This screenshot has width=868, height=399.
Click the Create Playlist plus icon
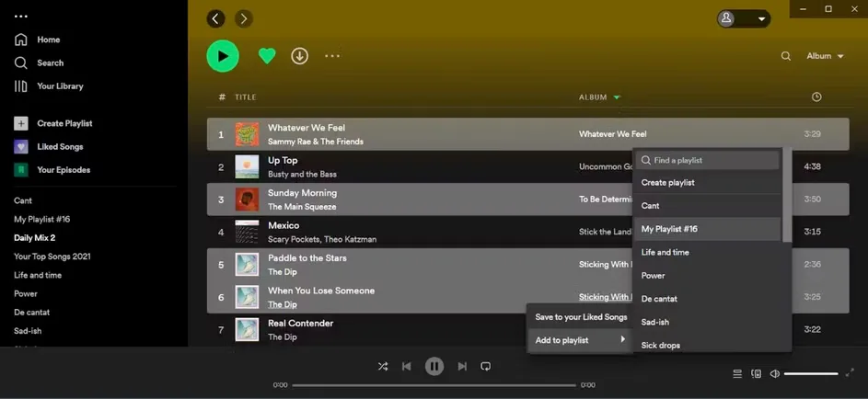pos(20,124)
